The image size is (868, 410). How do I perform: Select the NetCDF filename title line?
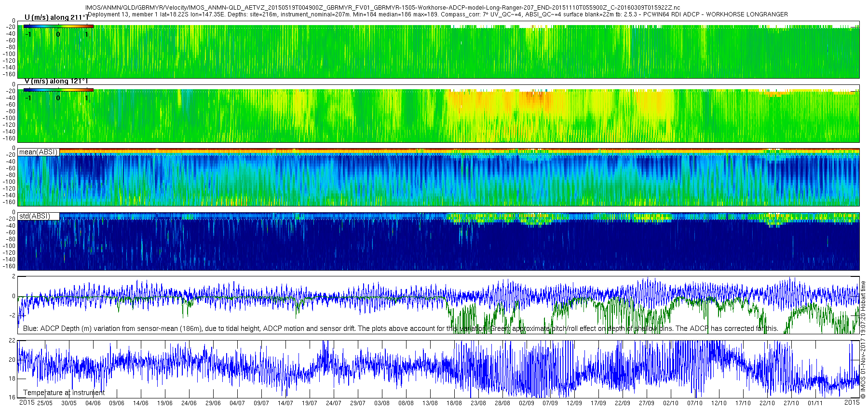click(x=382, y=8)
